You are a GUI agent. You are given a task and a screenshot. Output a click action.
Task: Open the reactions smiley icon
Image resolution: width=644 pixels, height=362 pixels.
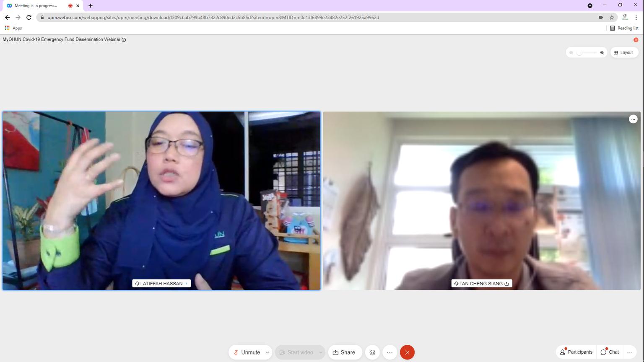372,352
